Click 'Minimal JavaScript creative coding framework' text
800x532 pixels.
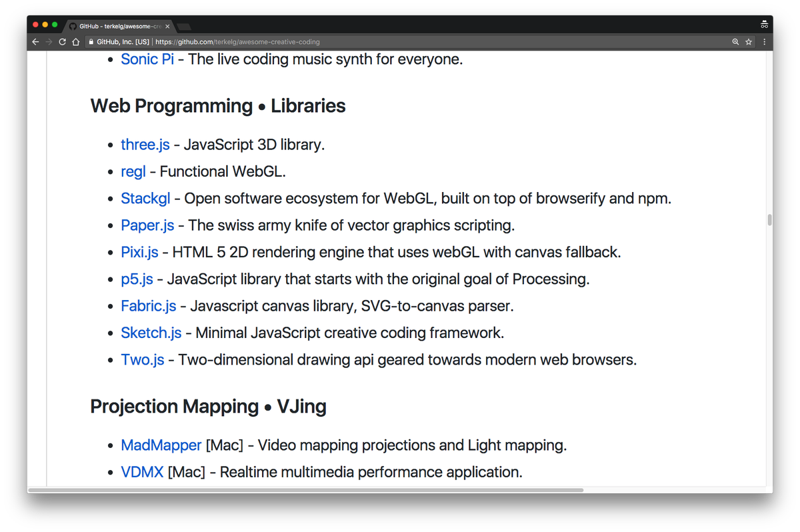pyautogui.click(x=347, y=333)
